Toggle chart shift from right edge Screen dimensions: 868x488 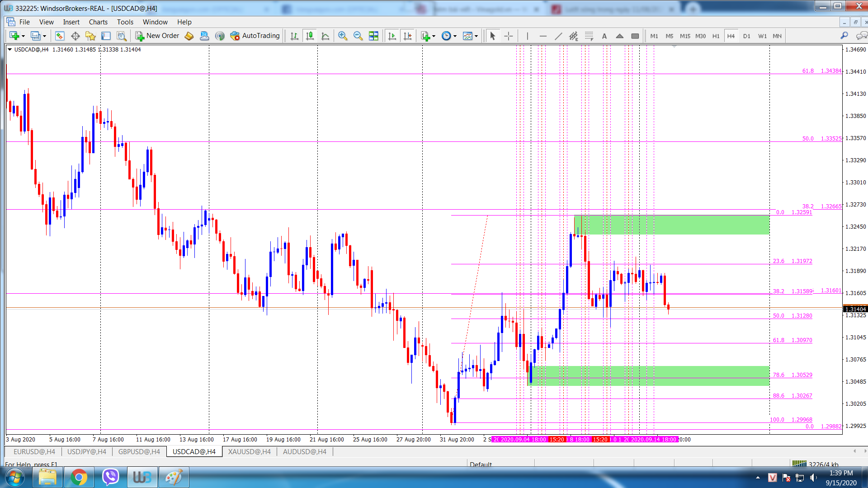pos(407,36)
